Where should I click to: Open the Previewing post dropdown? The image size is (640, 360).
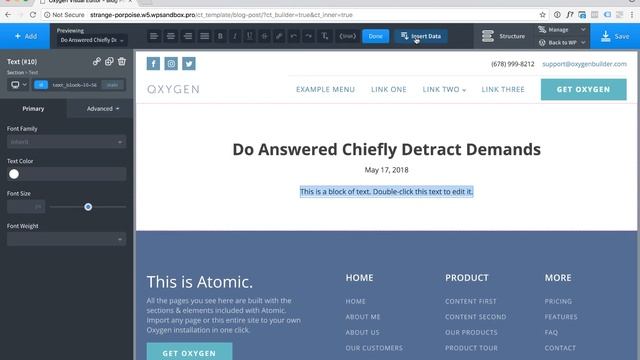pyautogui.click(x=92, y=40)
